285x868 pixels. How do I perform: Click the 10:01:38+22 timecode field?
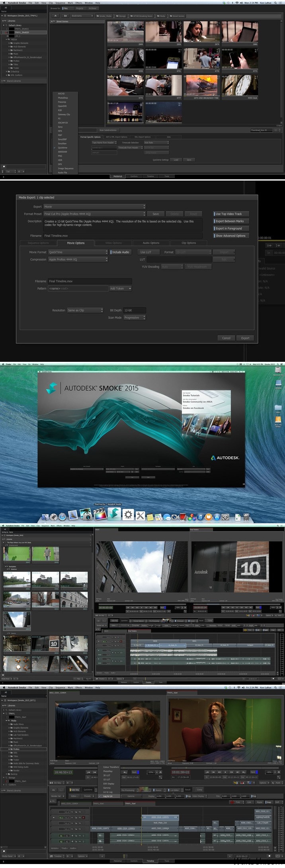coord(181,772)
